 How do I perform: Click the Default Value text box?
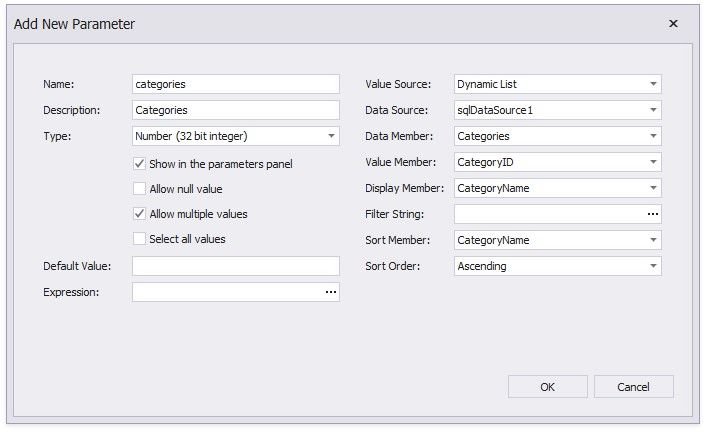235,266
